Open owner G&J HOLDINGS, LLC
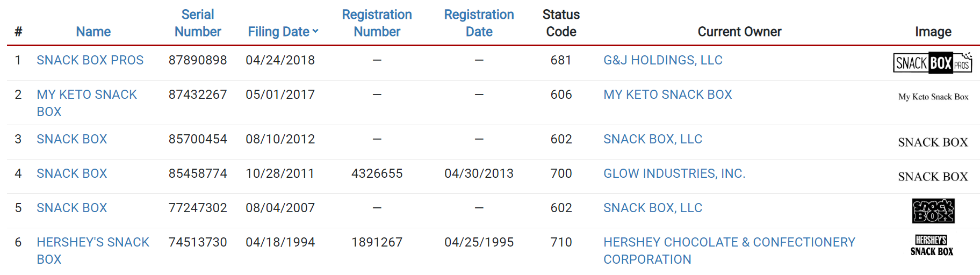This screenshot has height=275, width=980. pyautogui.click(x=662, y=60)
